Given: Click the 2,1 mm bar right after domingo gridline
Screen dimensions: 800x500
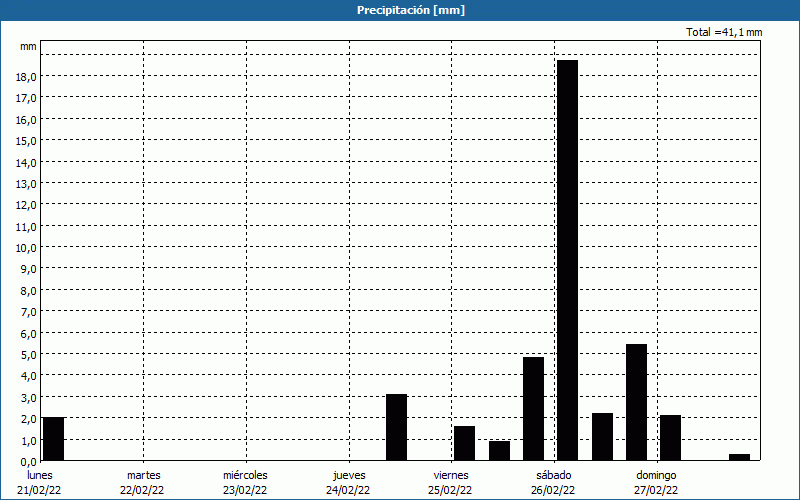Looking at the screenshot, I should (x=670, y=438).
